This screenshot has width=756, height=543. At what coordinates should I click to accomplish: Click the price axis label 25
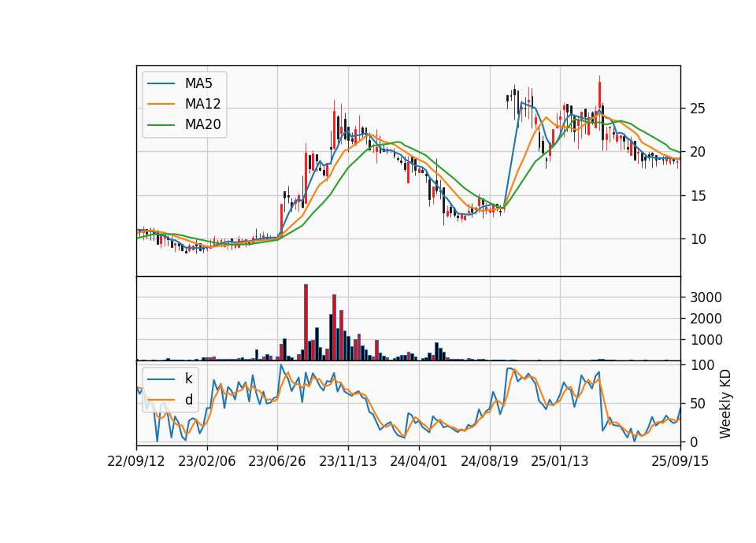[x=698, y=109]
